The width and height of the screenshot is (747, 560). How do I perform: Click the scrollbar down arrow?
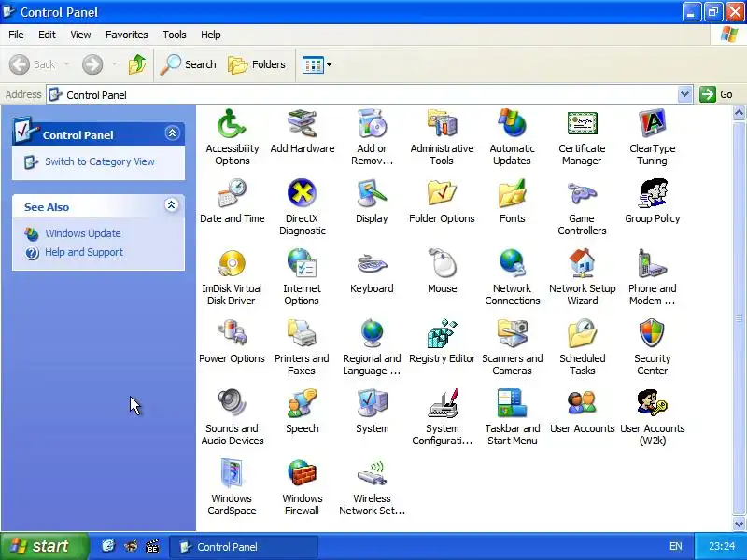click(739, 524)
